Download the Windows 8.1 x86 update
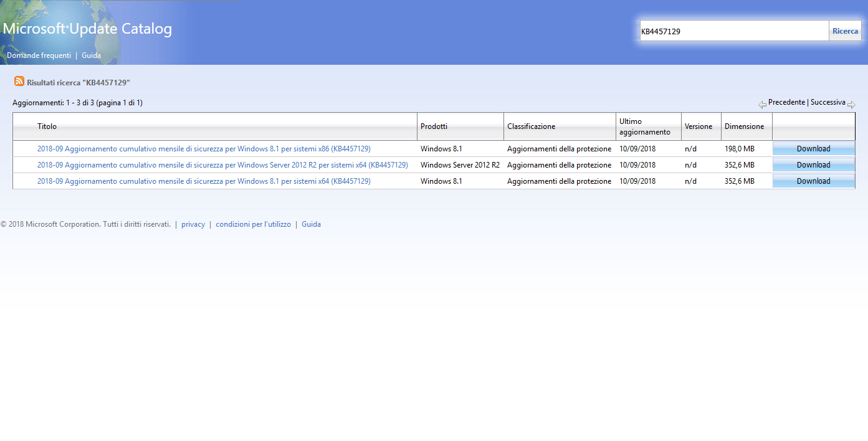Image resolution: width=868 pixels, height=441 pixels. (813, 149)
